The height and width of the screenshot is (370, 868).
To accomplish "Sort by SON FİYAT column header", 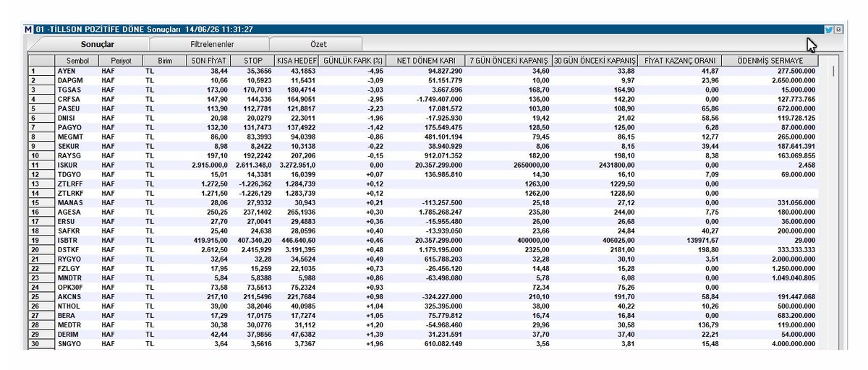I will [209, 61].
